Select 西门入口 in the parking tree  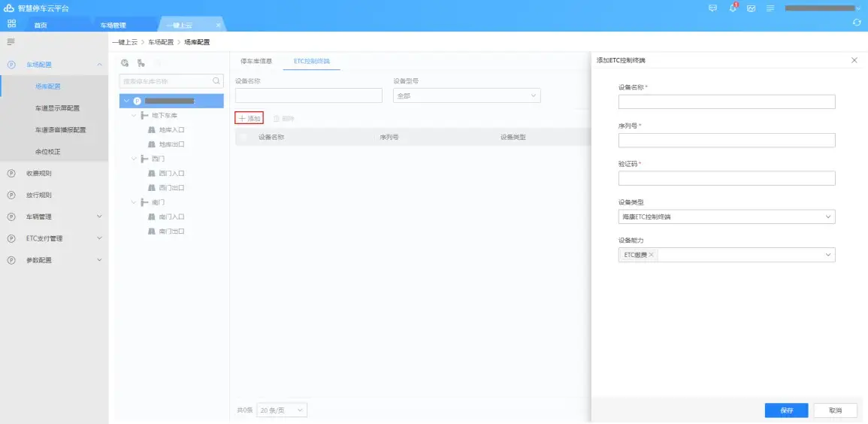pos(171,174)
